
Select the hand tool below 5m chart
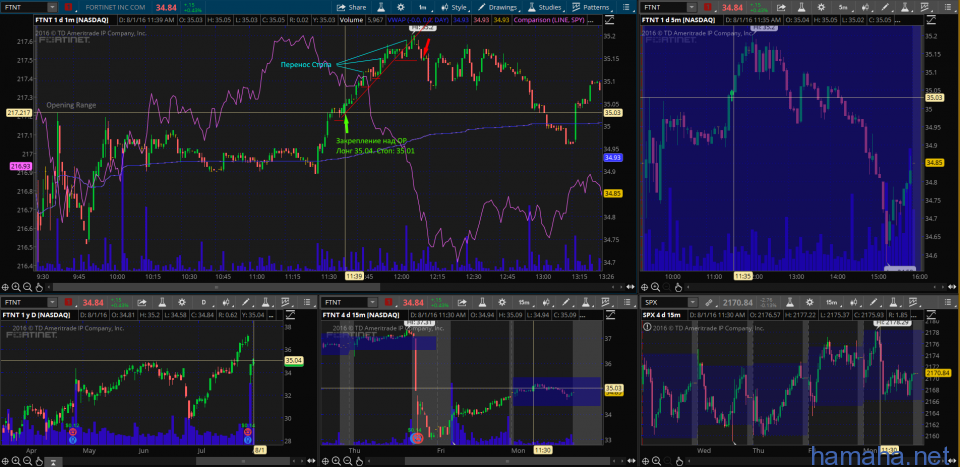coord(678,286)
